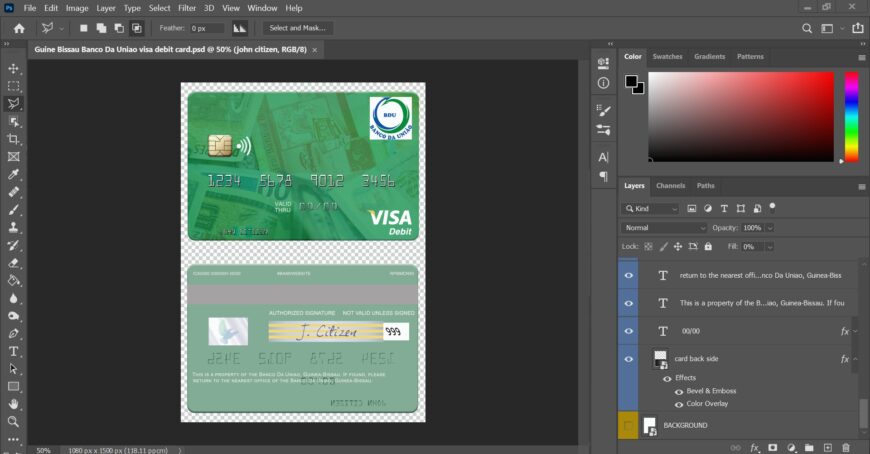
Task: Select the Clone Stamp tool
Action: click(13, 228)
